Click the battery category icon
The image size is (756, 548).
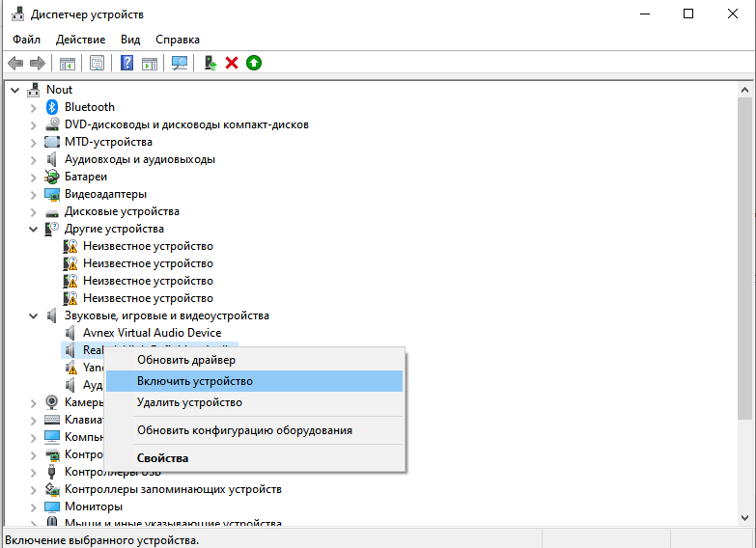(52, 177)
